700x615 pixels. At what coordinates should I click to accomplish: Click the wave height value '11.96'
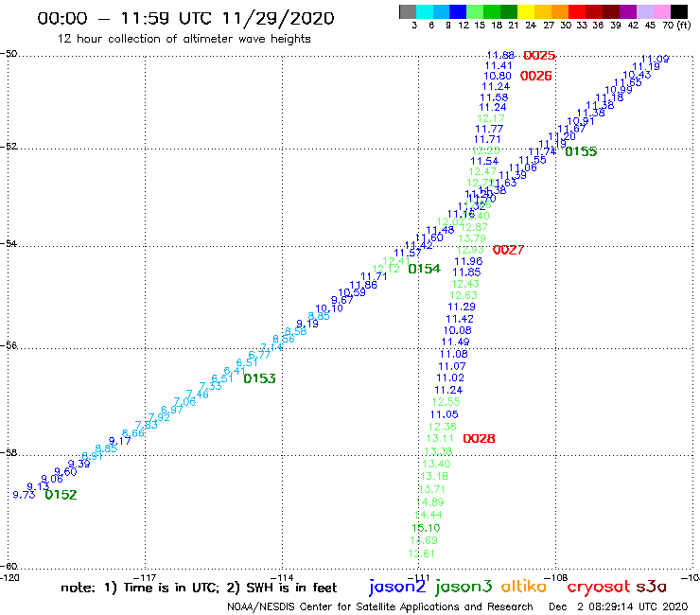click(468, 261)
